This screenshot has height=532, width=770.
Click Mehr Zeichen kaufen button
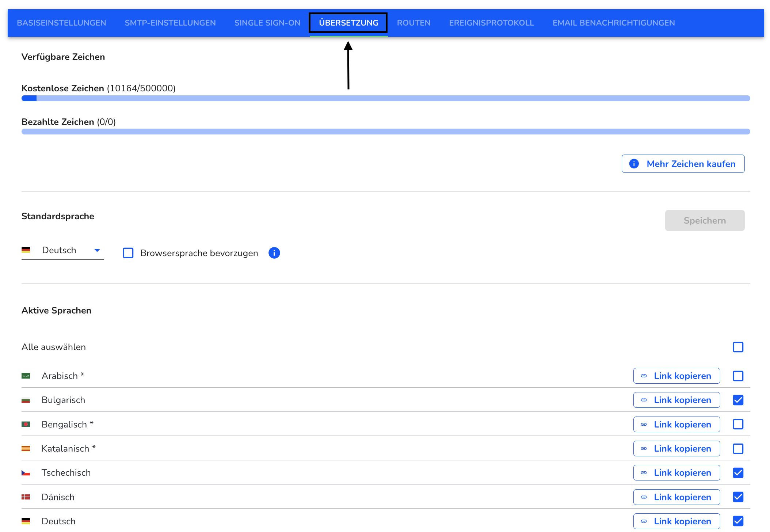coord(683,164)
